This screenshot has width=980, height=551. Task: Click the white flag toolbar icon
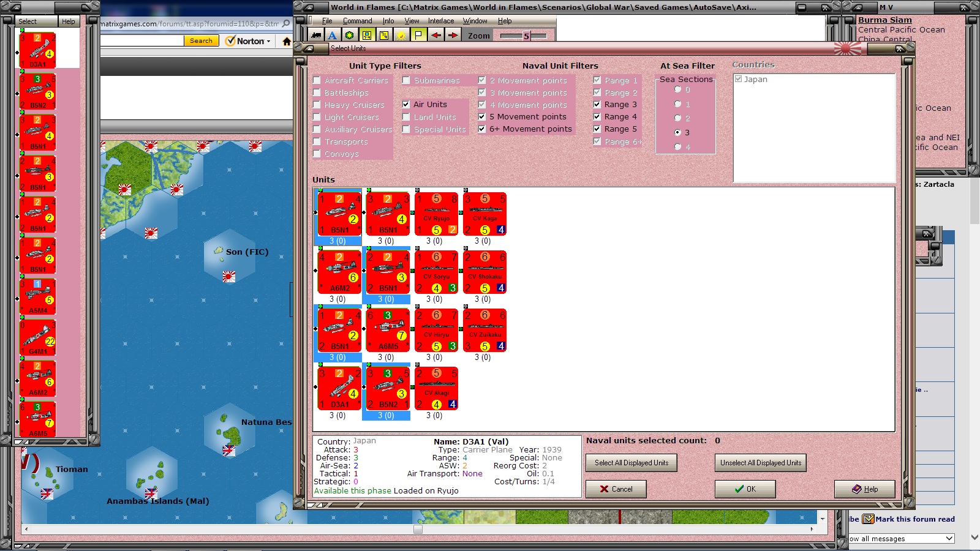[x=418, y=35]
